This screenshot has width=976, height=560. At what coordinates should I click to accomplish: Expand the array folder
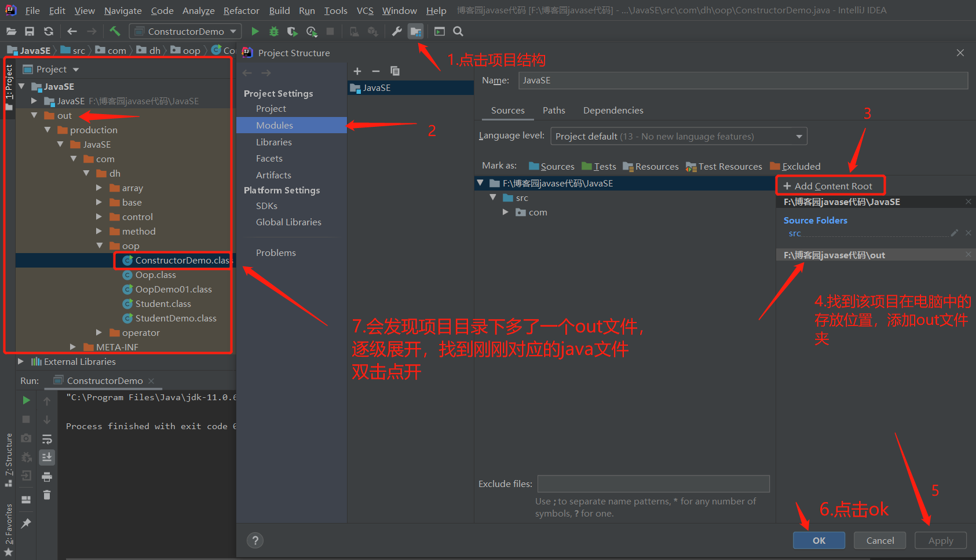98,188
